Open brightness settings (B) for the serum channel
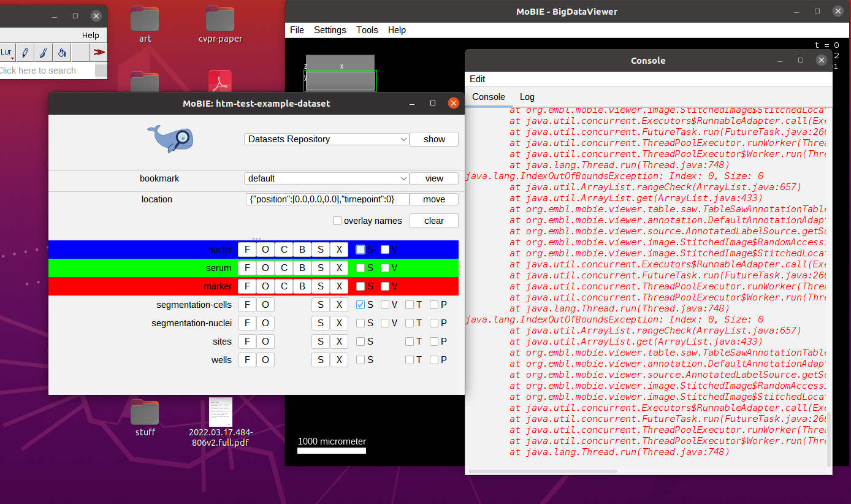This screenshot has width=851, height=504. pos(302,267)
